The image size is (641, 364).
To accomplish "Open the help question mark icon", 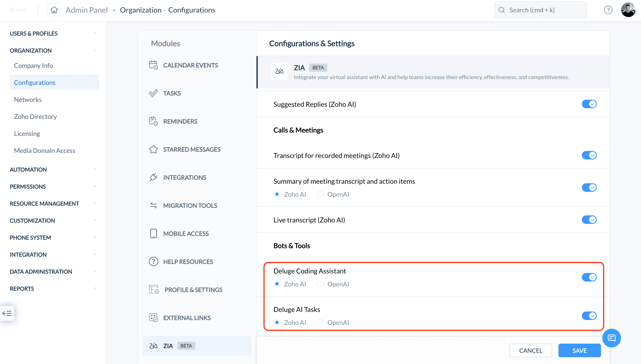I will point(608,10).
